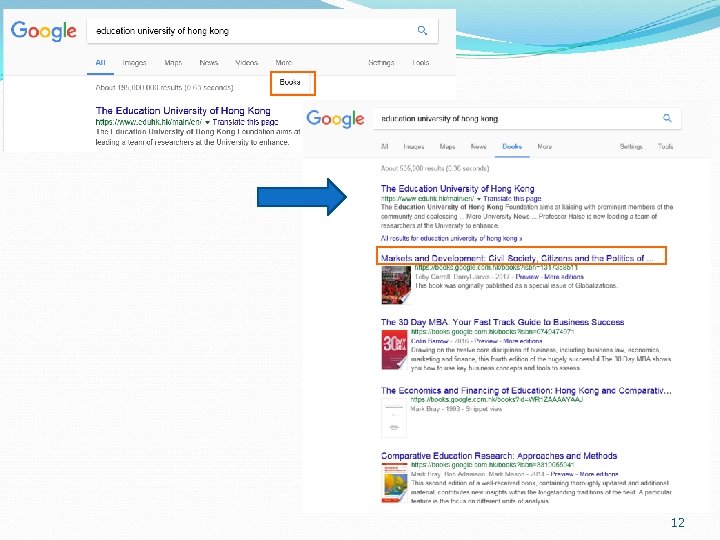The image size is (720, 540).
Task: Click More editions for Comparative Education Research
Action: click(599, 474)
